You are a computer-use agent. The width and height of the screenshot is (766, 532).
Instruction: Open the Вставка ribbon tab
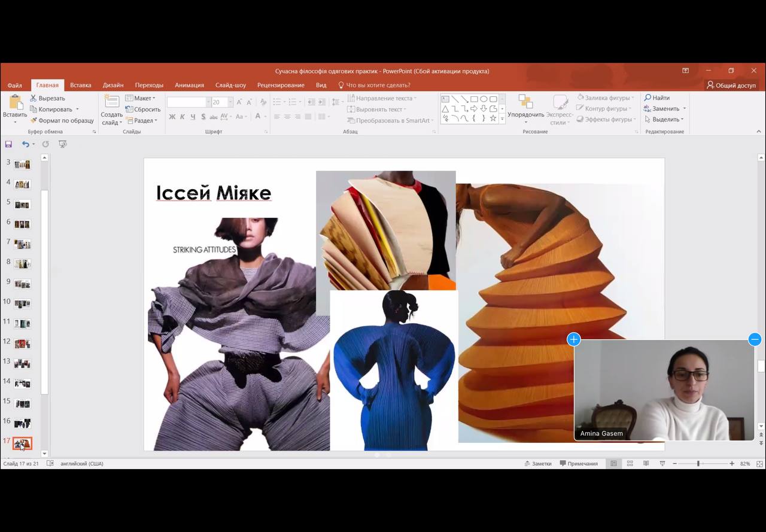tap(80, 85)
